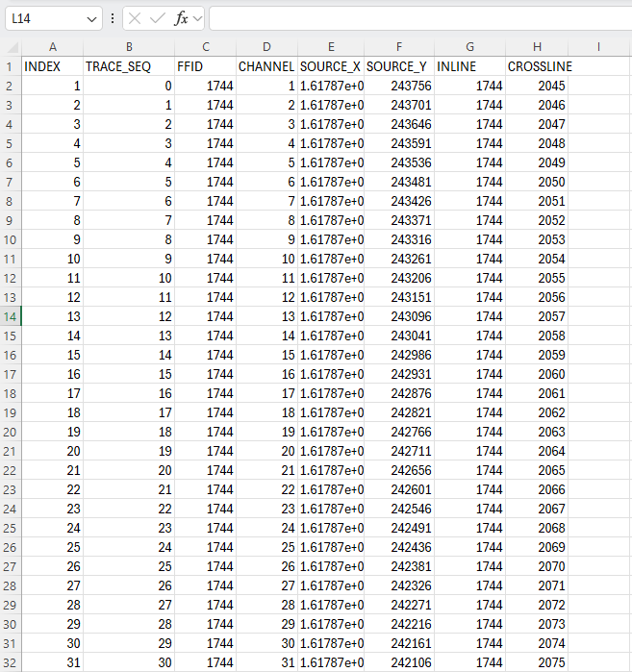The height and width of the screenshot is (672, 632).
Task: Click SOURCE_Y cell with value 242656
Action: [399, 470]
